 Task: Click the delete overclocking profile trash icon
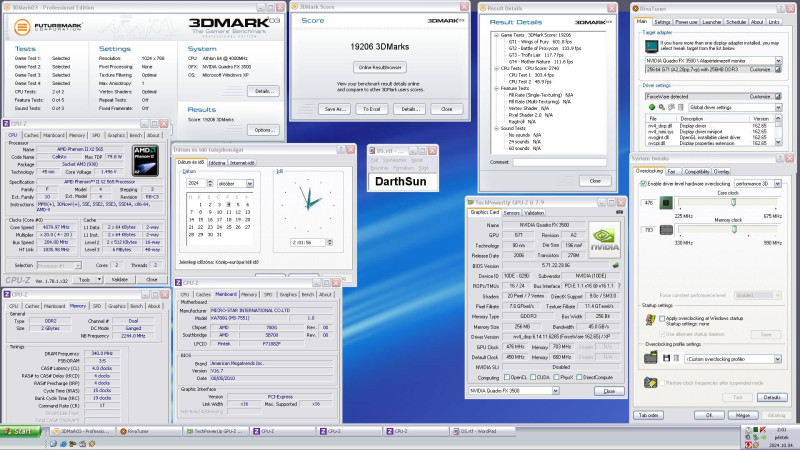point(676,359)
